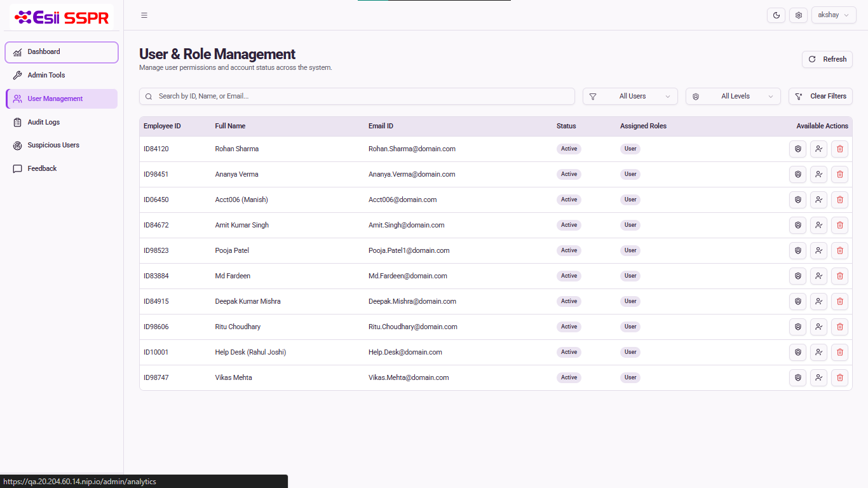The height and width of the screenshot is (488, 868).
Task: Select User Management in the sidebar
Action: [62, 98]
